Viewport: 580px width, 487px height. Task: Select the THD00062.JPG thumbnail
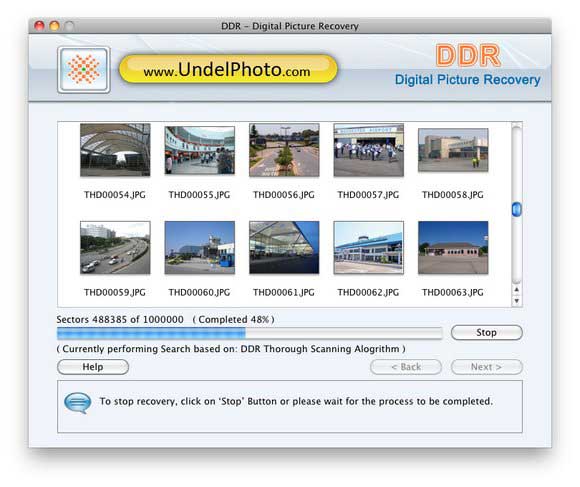pos(368,247)
